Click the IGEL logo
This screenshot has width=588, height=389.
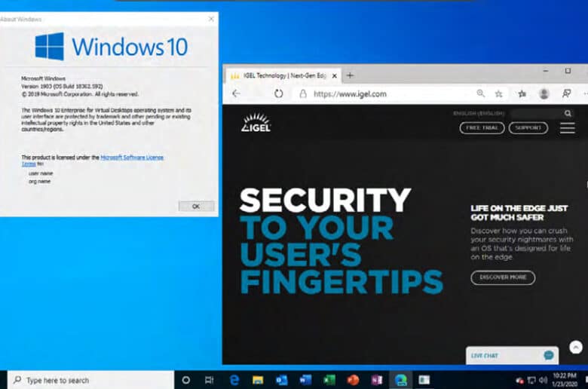click(256, 123)
